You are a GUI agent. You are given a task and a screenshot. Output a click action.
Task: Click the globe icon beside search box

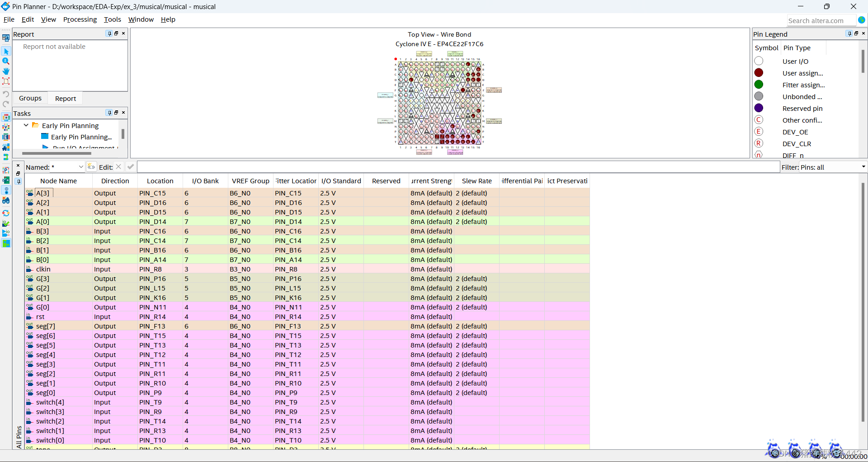point(862,20)
